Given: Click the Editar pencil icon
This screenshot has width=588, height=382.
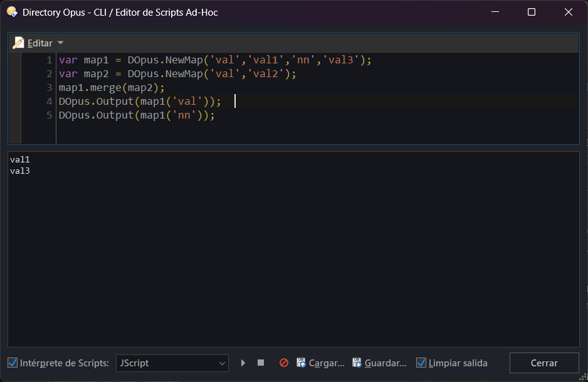Looking at the screenshot, I should point(18,43).
